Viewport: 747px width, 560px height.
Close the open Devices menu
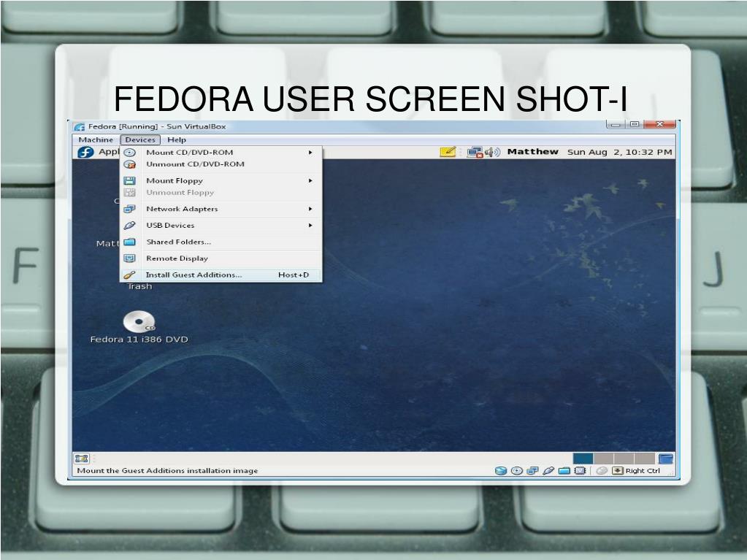(x=140, y=139)
